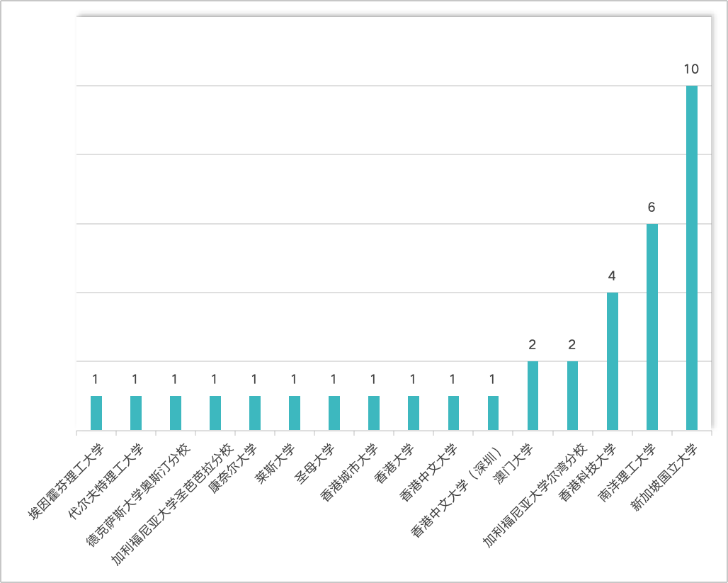Click the bar for 澳门大学
The image size is (728, 583).
pos(533,396)
